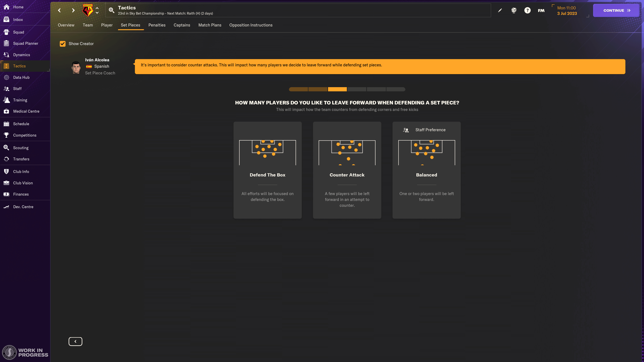The height and width of the screenshot is (362, 644).
Task: Open the Opposition Instructions tab
Action: pyautogui.click(x=251, y=25)
